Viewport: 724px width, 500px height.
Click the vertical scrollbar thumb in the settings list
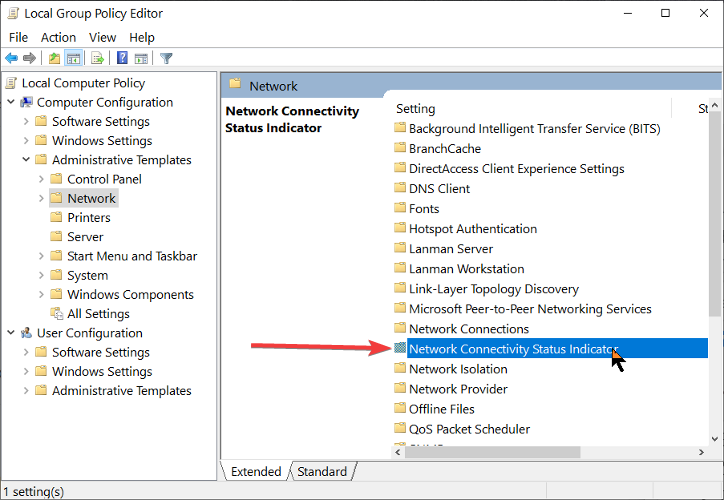pyautogui.click(x=715, y=214)
